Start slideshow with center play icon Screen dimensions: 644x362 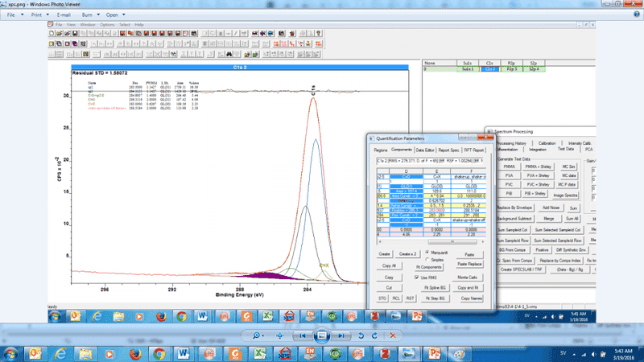click(323, 335)
